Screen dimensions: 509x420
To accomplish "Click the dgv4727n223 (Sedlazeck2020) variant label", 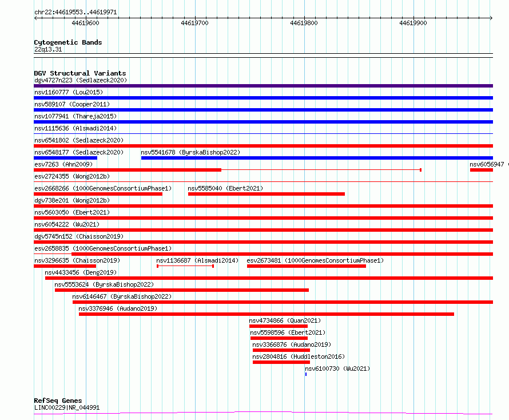I will [81, 80].
